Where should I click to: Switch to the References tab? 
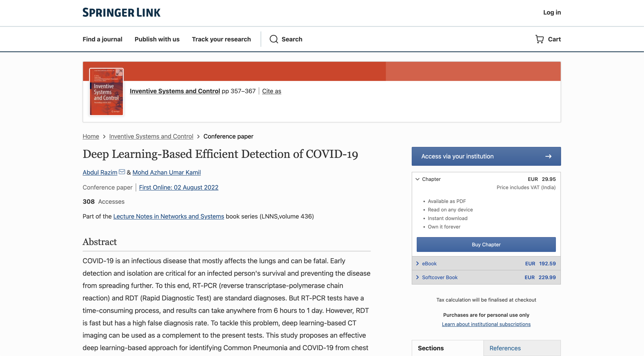coord(505,348)
